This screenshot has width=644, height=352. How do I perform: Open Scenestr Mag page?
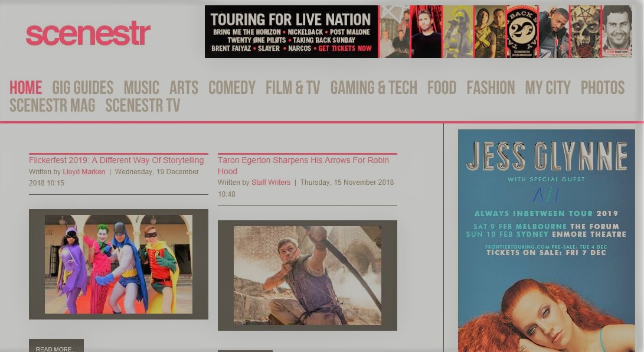point(52,106)
